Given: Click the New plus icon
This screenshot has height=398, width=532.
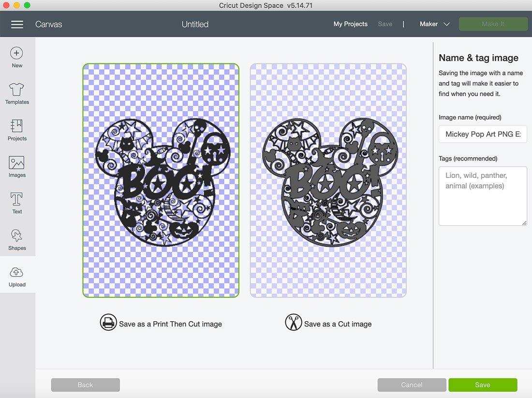Looking at the screenshot, I should 16,53.
